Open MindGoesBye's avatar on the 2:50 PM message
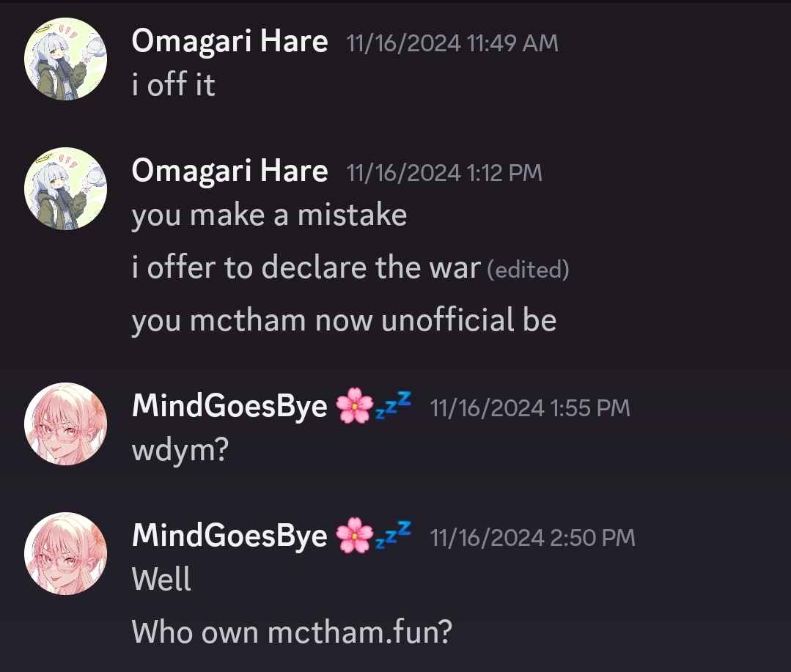 point(65,553)
